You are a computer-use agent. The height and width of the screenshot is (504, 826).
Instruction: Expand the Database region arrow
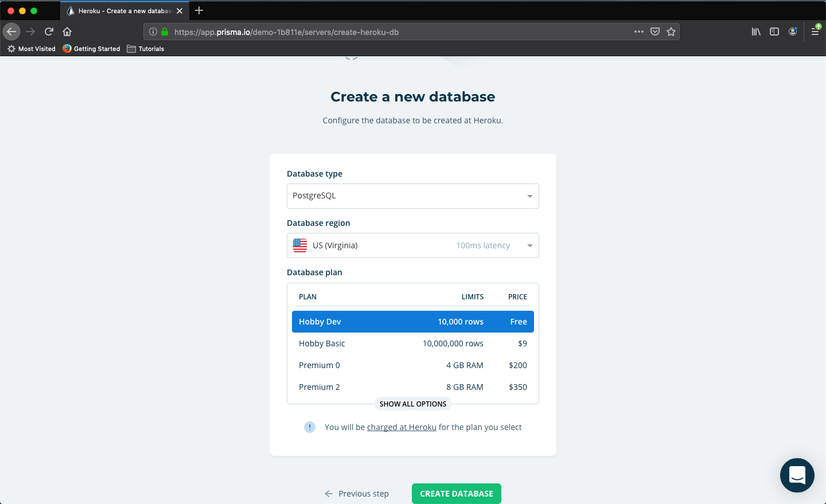coord(530,246)
